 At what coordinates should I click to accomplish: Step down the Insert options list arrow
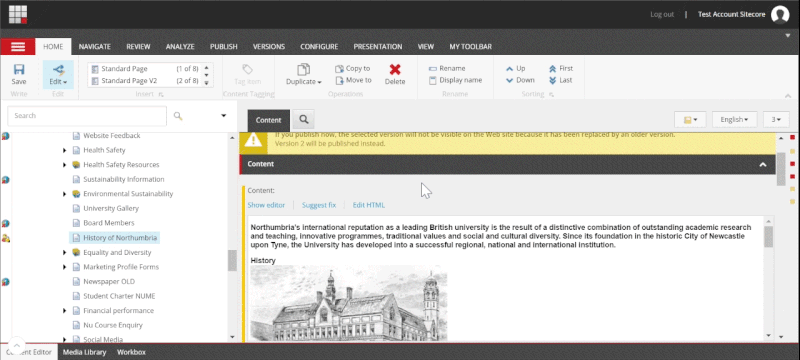(x=207, y=74)
